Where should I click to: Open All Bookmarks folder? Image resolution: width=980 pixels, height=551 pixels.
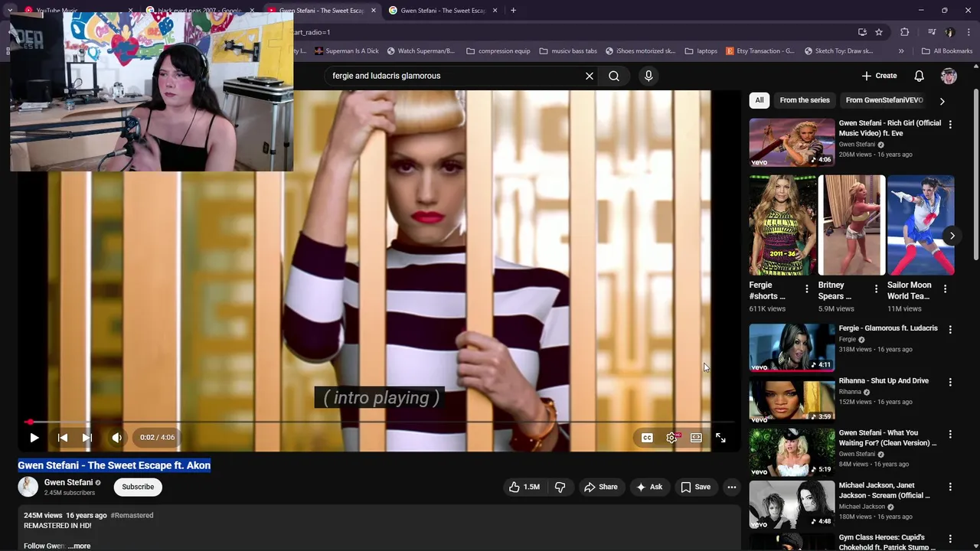947,51
